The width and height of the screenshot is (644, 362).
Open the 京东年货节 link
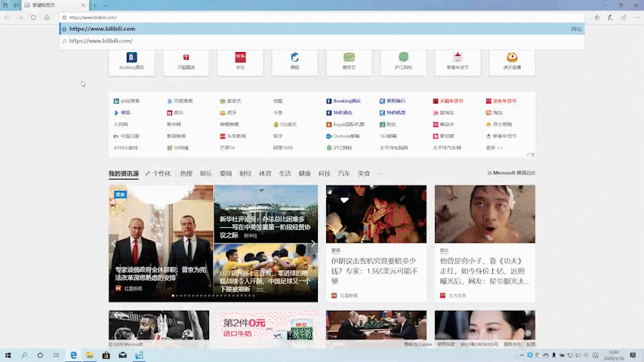click(x=501, y=101)
